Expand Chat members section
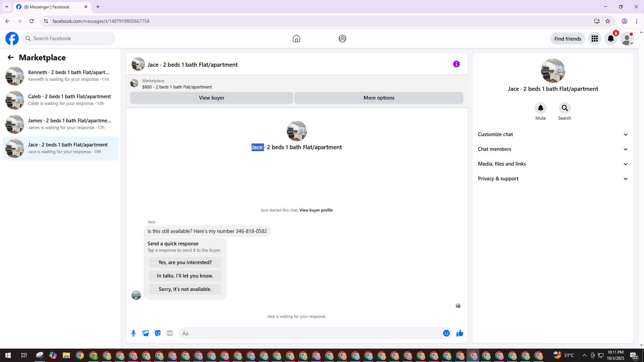This screenshot has height=362, width=644. [553, 149]
